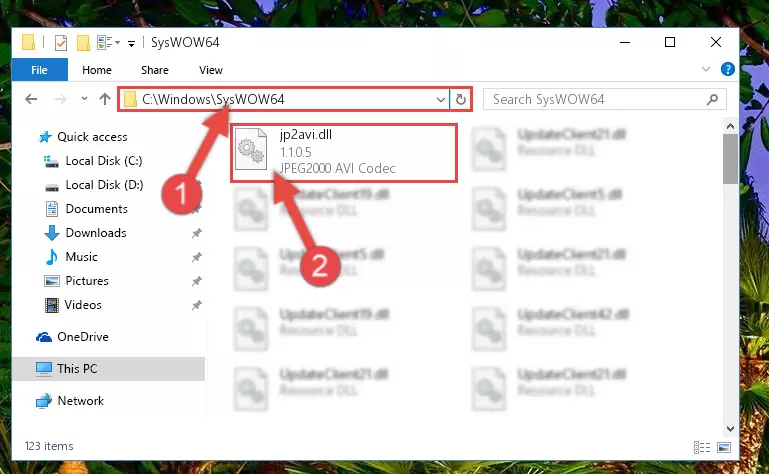The width and height of the screenshot is (769, 474).
Task: Click the scrollbar down arrow
Action: pos(730,428)
